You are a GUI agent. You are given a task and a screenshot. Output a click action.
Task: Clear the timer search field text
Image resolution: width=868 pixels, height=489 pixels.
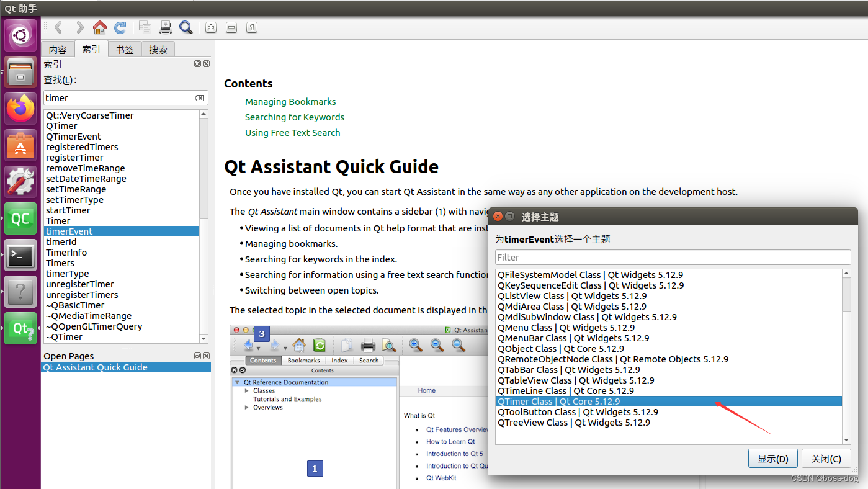(199, 98)
